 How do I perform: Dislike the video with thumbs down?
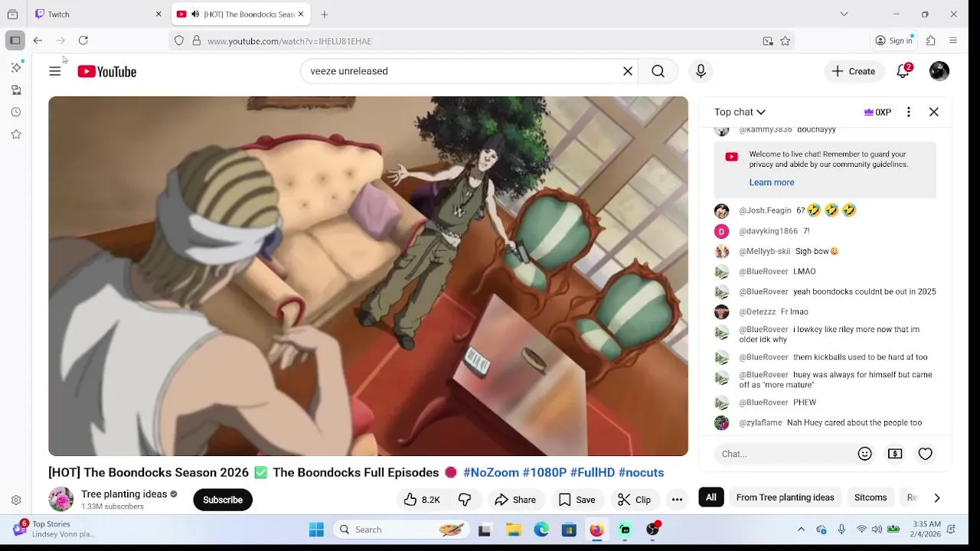point(465,500)
